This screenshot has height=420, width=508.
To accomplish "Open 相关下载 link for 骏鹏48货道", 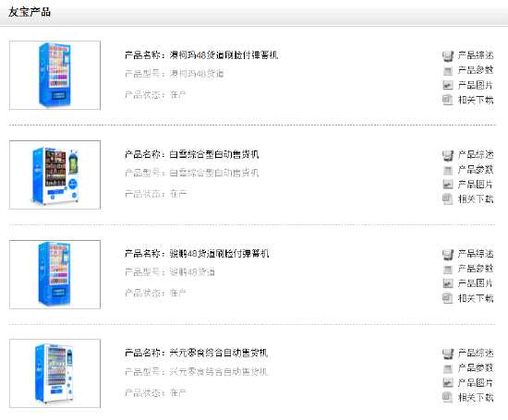I will tap(476, 298).
